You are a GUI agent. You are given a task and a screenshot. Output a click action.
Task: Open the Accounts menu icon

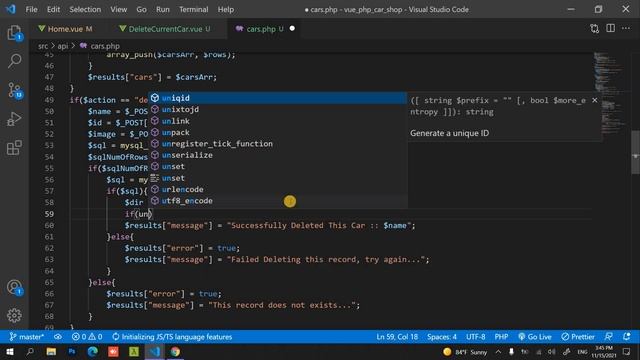(14, 287)
